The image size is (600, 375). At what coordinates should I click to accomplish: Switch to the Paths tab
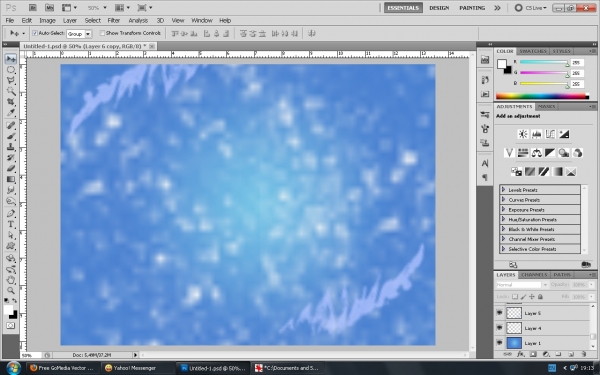(562, 275)
